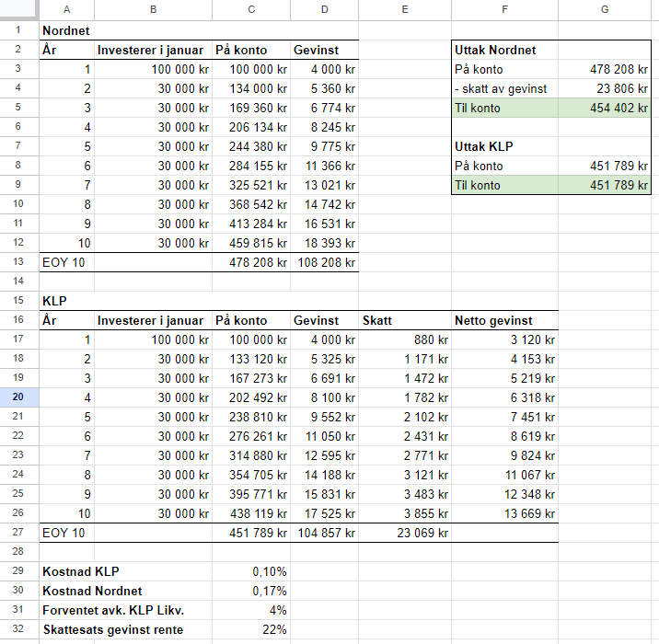Click the 'Kostnad KLP' label
Image resolution: width=659 pixels, height=644 pixels.
[81, 571]
